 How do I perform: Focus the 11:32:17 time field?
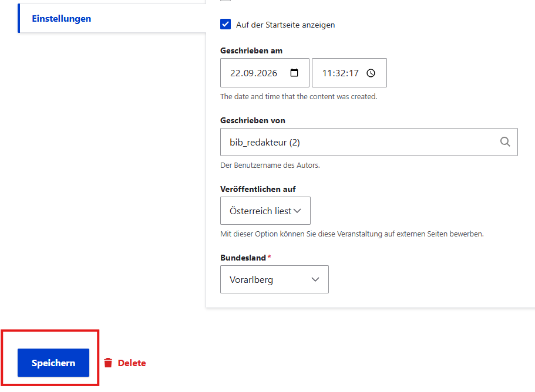pyautogui.click(x=349, y=73)
